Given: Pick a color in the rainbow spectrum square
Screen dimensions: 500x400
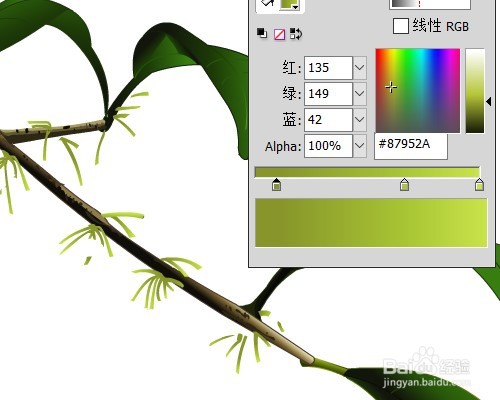Looking at the screenshot, I should [x=418, y=90].
